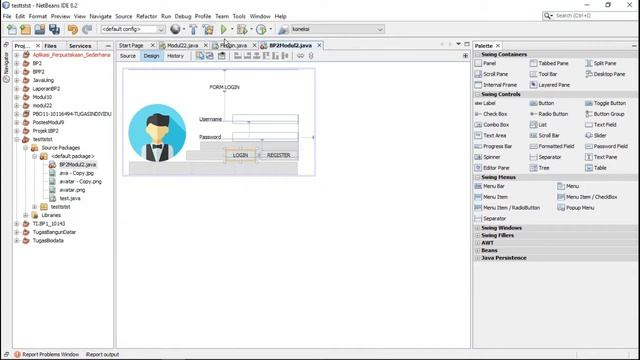
Task: Collapse the testtstst project node
Action: [17, 140]
